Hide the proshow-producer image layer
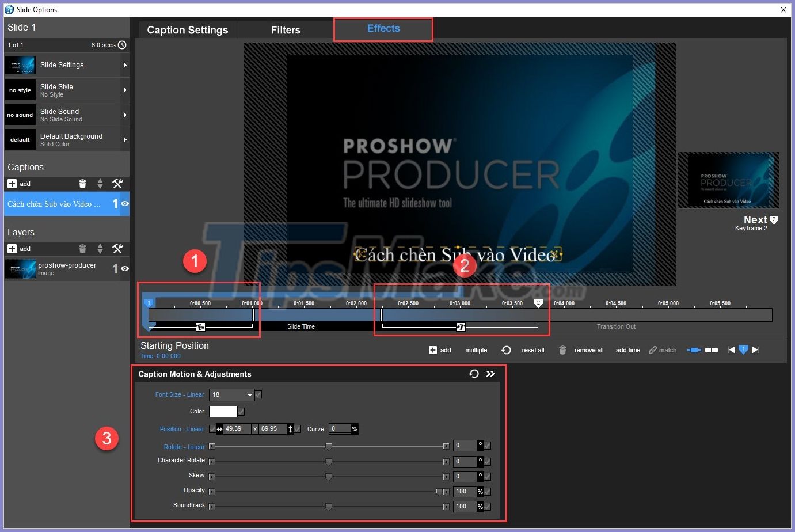The height and width of the screenshot is (532, 795). (x=124, y=269)
